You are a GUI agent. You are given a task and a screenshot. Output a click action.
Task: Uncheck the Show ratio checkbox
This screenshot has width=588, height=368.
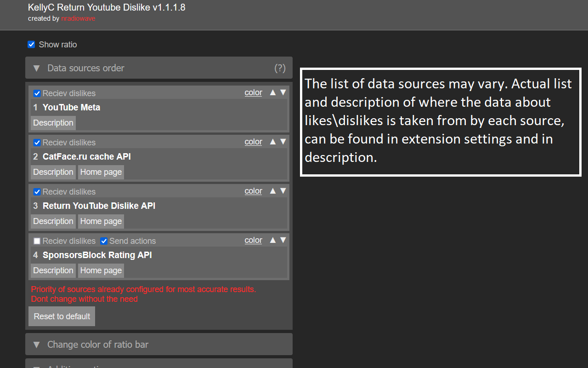point(31,45)
